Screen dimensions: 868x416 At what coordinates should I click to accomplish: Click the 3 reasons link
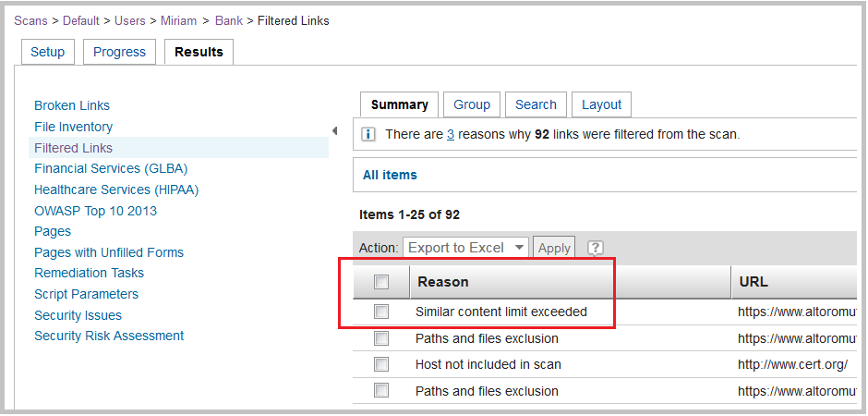coord(451,134)
